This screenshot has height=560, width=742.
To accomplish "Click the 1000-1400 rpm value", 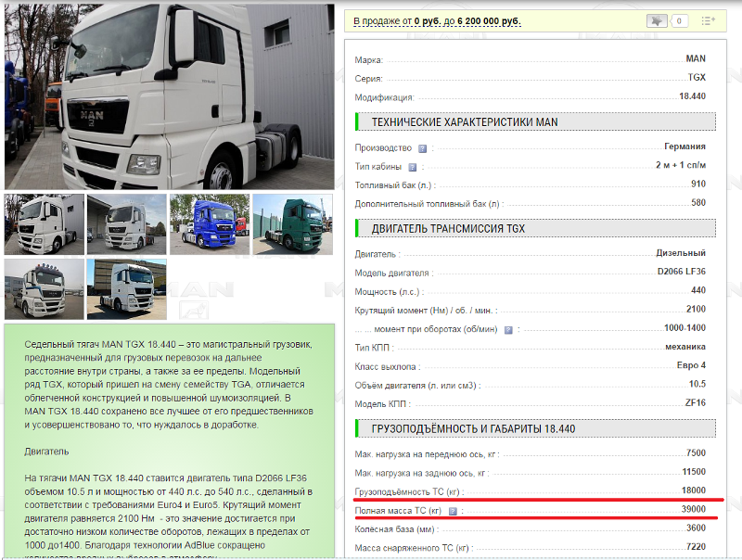I will click(x=684, y=328).
